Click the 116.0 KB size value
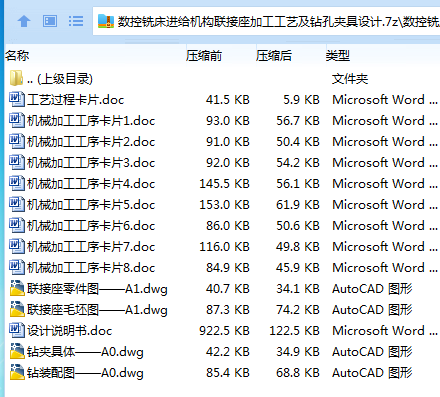This screenshot has width=440, height=397. click(224, 247)
